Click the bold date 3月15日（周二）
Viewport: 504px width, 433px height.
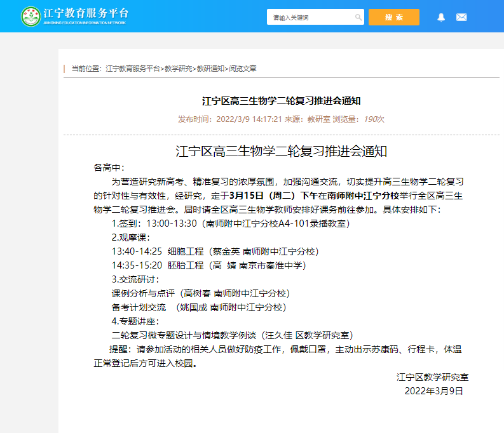[262, 196]
